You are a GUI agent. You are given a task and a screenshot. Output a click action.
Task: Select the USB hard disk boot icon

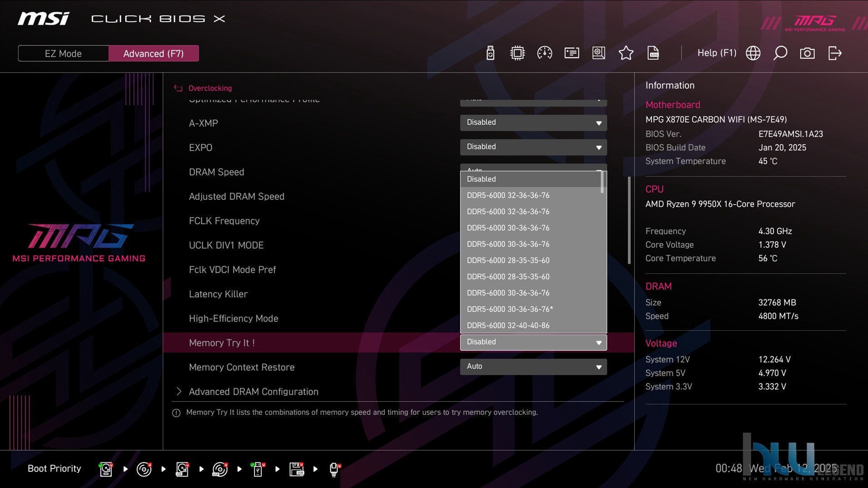pos(182,469)
